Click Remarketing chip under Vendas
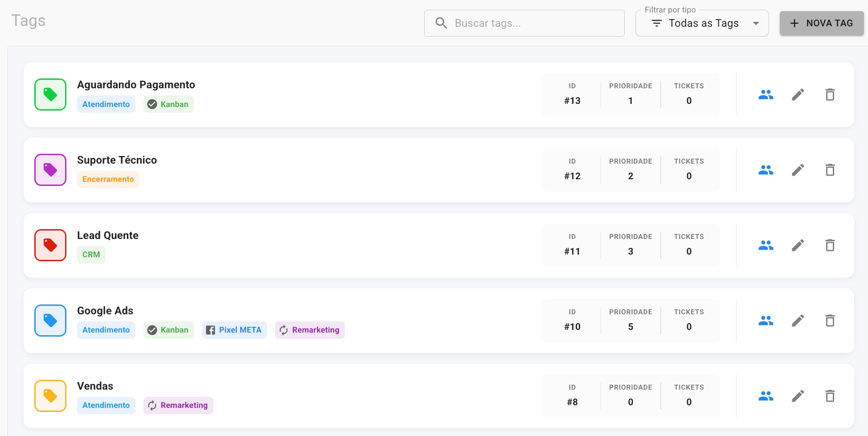The height and width of the screenshot is (436, 868). coord(178,405)
